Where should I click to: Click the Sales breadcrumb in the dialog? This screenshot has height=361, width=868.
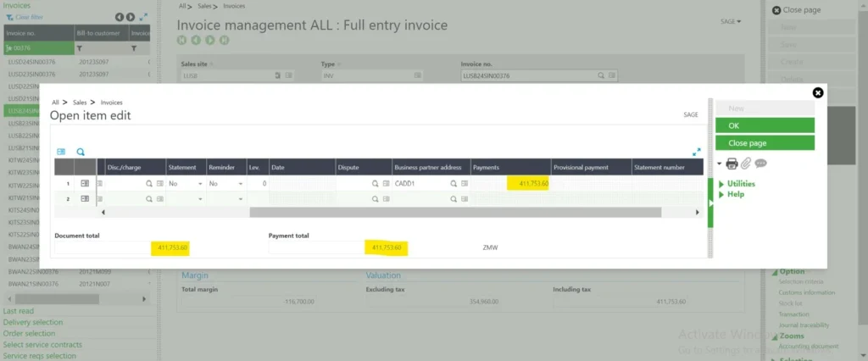coord(82,102)
